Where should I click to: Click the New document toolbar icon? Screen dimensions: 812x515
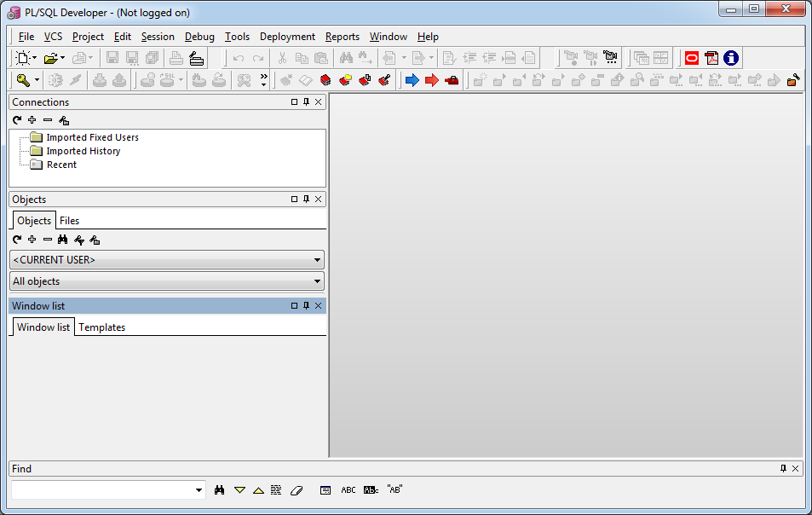pyautogui.click(x=23, y=58)
